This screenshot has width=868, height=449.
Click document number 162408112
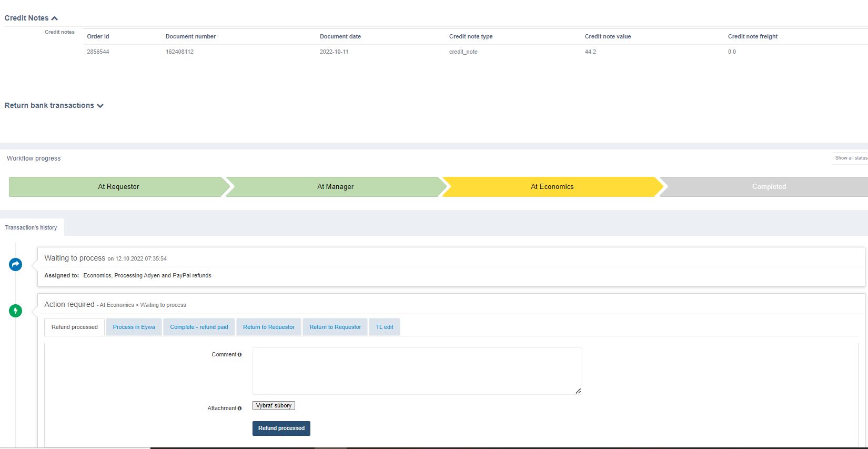tap(179, 52)
